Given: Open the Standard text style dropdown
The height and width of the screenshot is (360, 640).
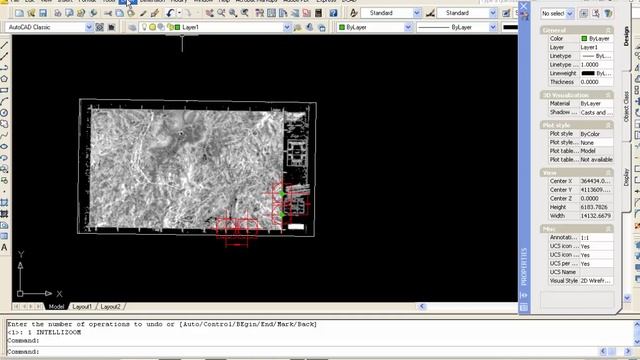Looking at the screenshot, I should 417,13.
